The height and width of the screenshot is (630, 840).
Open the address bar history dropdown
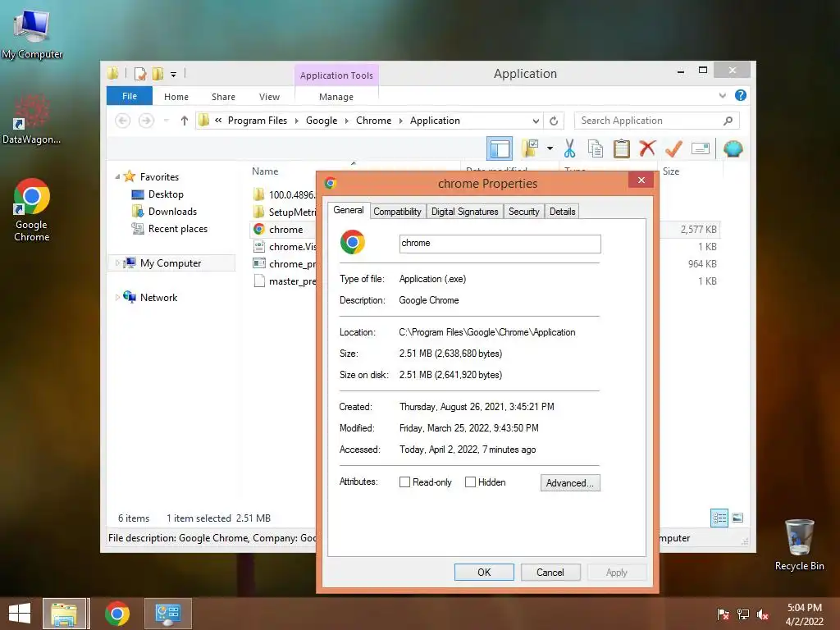[536, 121]
